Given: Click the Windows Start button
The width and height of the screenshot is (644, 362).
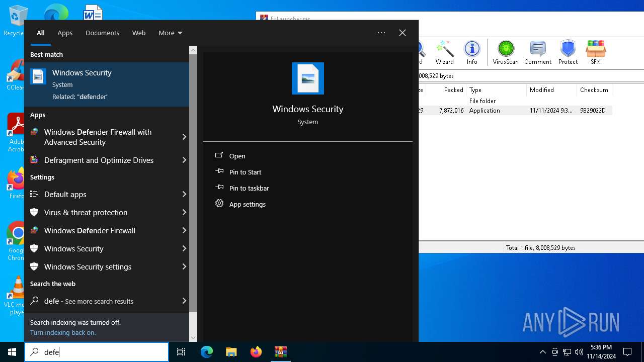Looking at the screenshot, I should pos(12,352).
